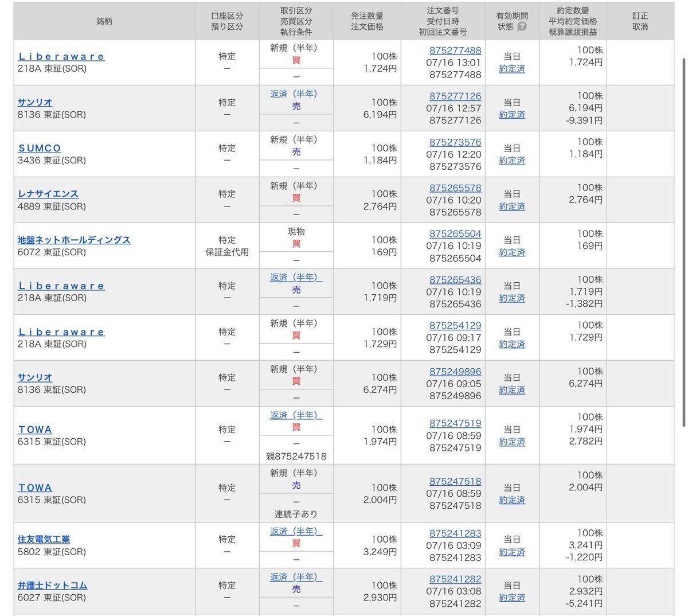Click the 銘柄 column header
Viewport: 688px width, 616px height.
pos(104,21)
